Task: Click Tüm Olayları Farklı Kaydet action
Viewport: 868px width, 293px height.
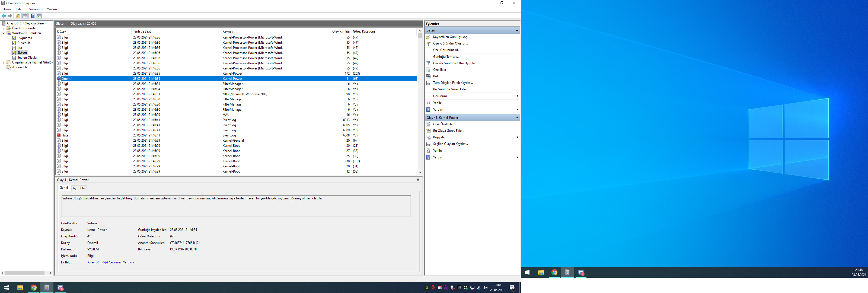Action: click(x=453, y=82)
